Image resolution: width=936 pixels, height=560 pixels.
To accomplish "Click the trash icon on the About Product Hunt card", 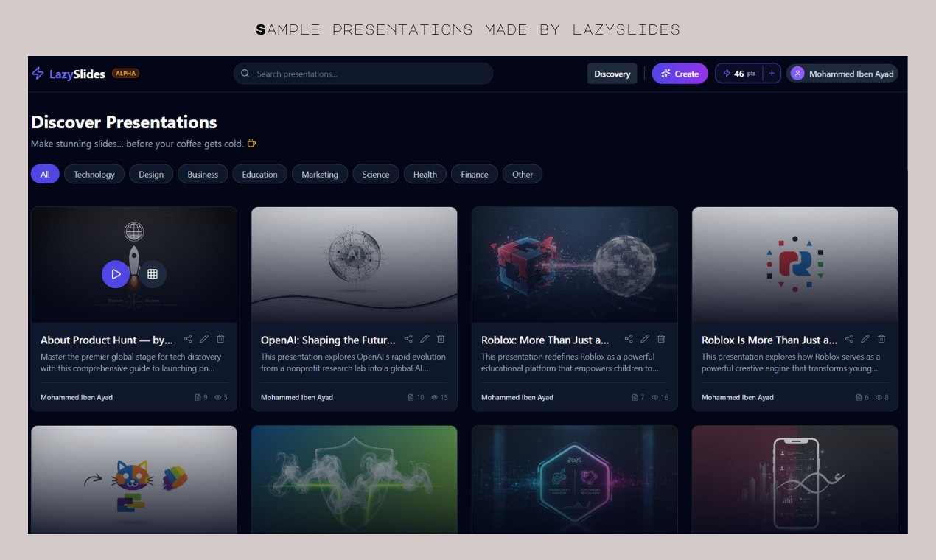I will (220, 338).
